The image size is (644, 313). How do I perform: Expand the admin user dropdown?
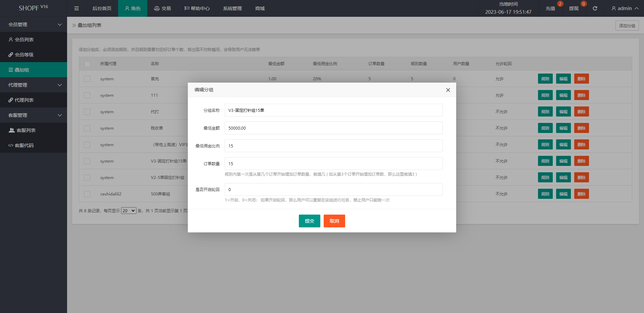(625, 8)
